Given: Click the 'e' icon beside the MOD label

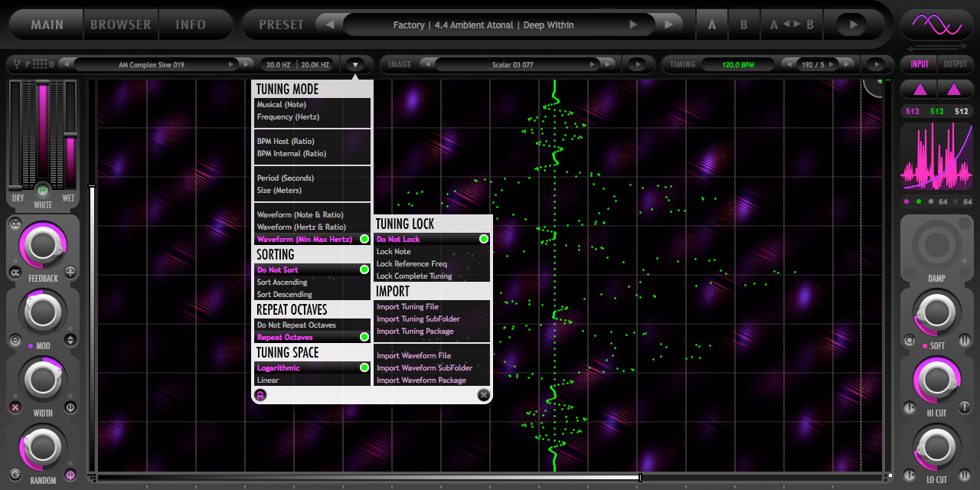Looking at the screenshot, I should [x=15, y=340].
